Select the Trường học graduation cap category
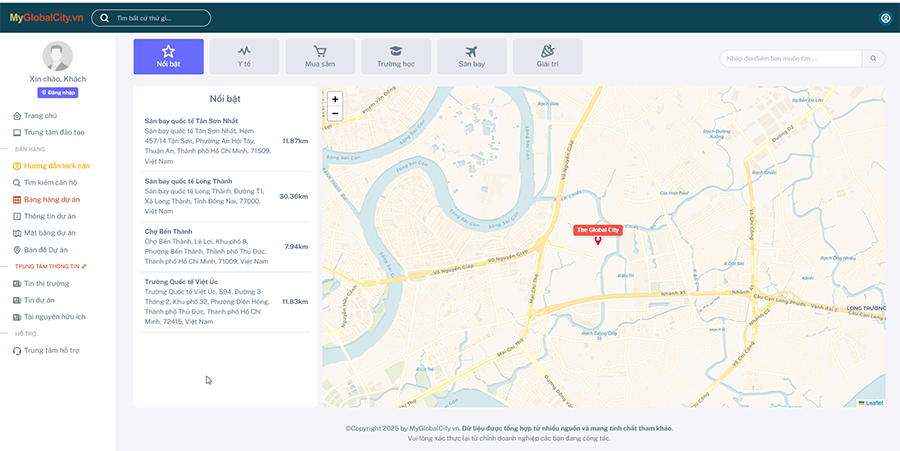900x451 pixels. point(396,56)
